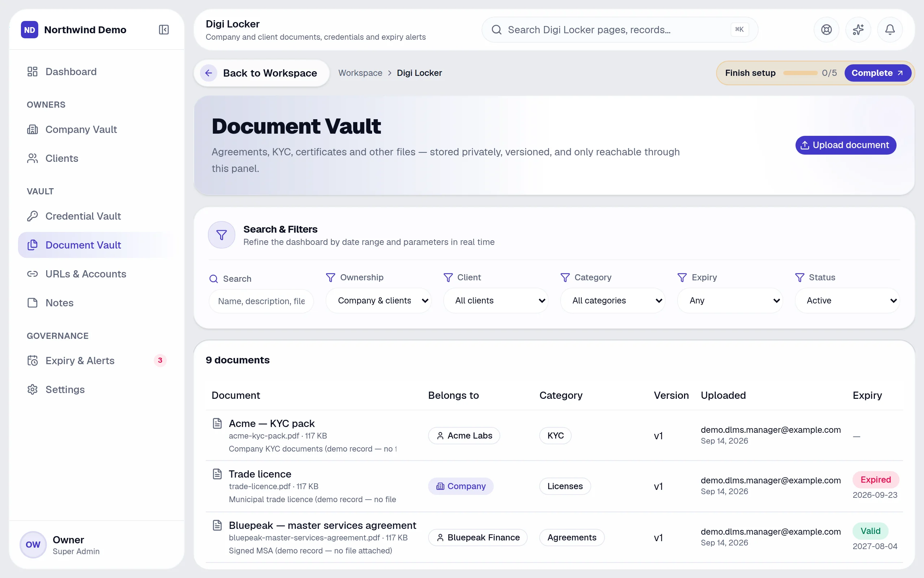Click the Company ownership chip
The width and height of the screenshot is (924, 578).
pyautogui.click(x=461, y=486)
